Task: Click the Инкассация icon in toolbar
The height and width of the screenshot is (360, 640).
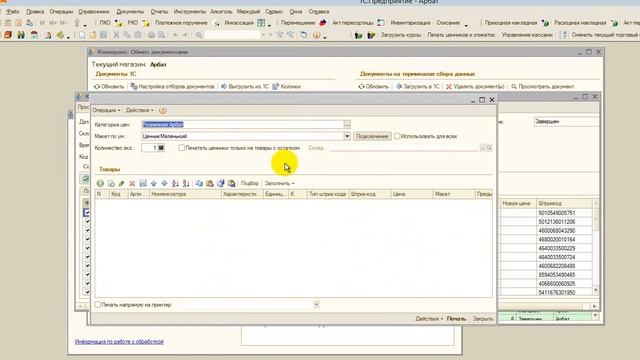Action: (x=261, y=23)
